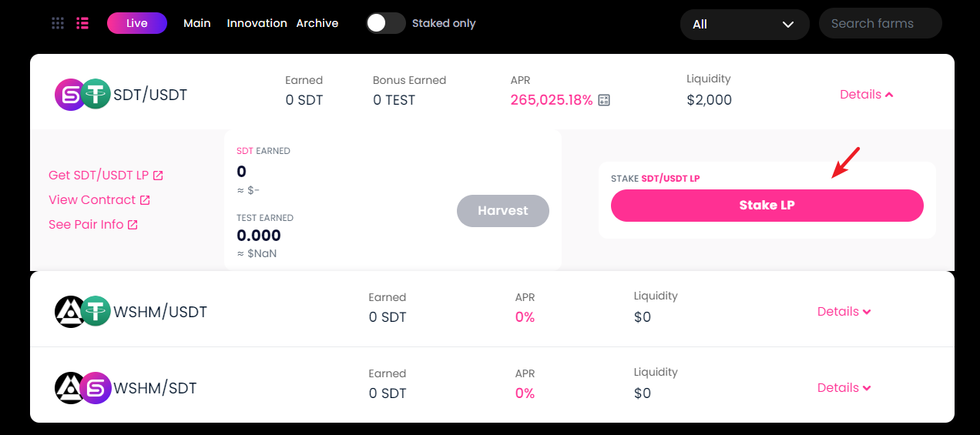Screen dimensions: 980x435
Task: Click WSHM/USDT pair token logo
Action: click(83, 312)
